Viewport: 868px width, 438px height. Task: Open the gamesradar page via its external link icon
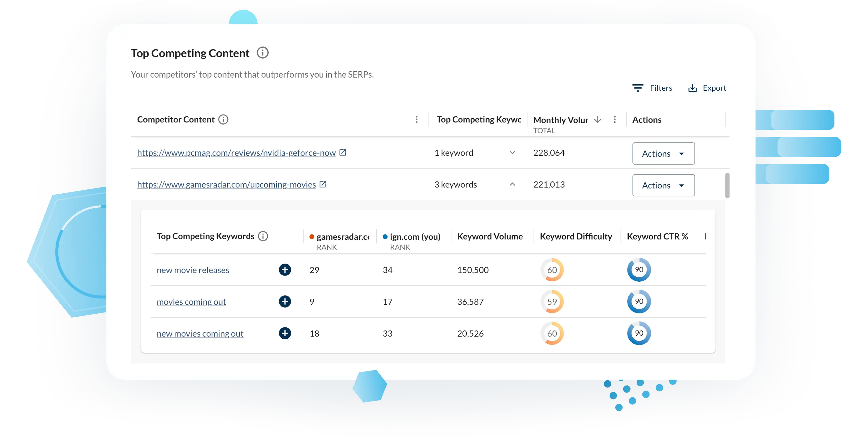(323, 184)
